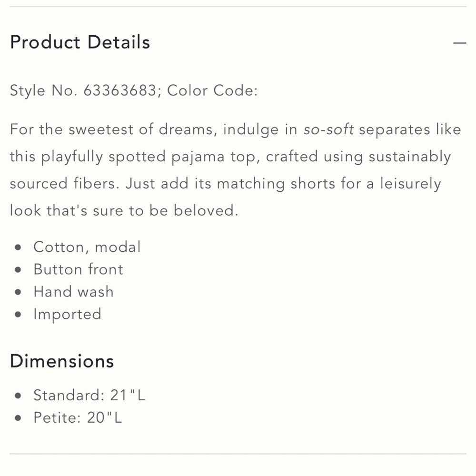476x476 pixels.
Task: Click the Cotton, modal list item
Action: pyautogui.click(x=87, y=247)
